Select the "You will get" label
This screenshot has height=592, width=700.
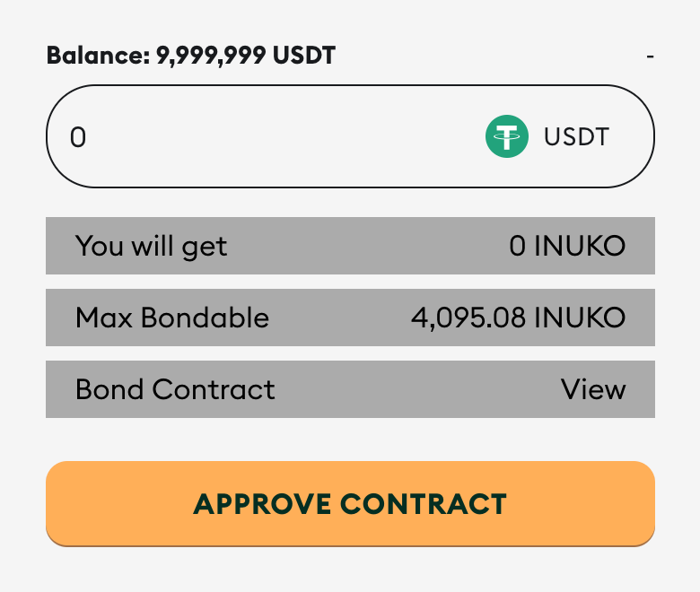pos(151,246)
